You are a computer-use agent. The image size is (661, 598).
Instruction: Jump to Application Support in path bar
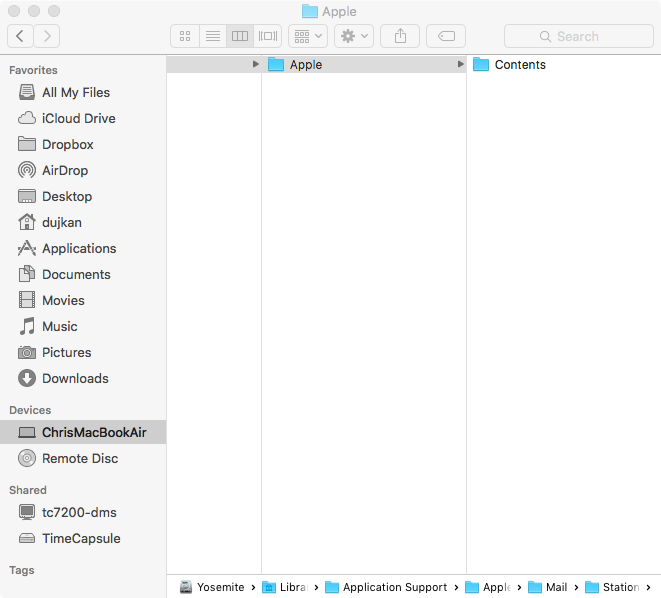tap(386, 587)
